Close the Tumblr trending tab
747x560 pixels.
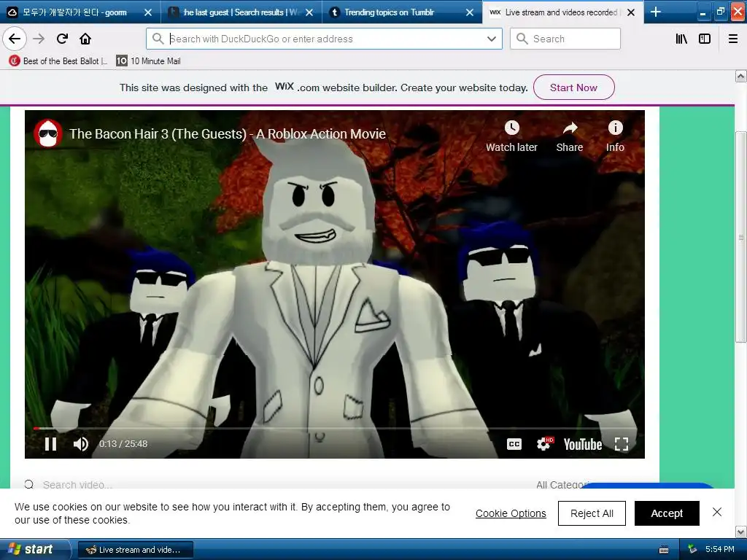(x=470, y=12)
